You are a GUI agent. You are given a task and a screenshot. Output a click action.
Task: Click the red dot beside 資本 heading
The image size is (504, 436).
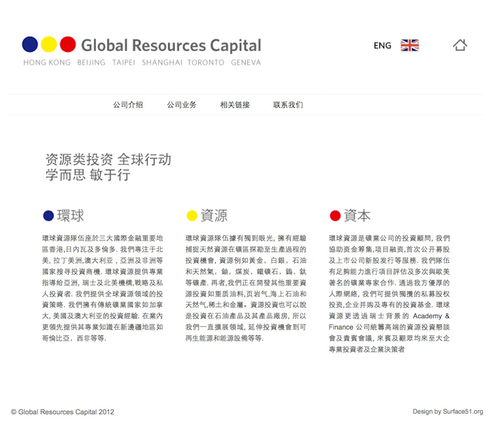click(335, 216)
